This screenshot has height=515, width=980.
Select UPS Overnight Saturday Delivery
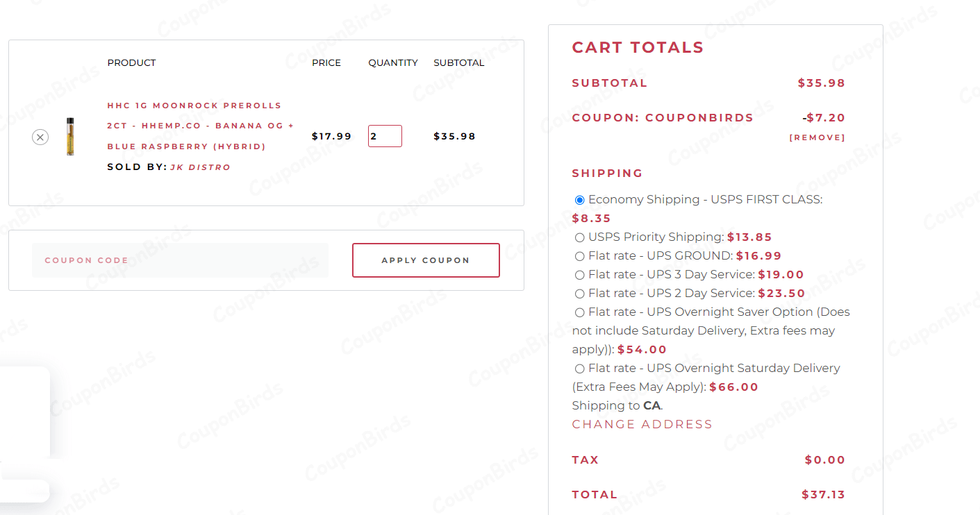point(580,368)
